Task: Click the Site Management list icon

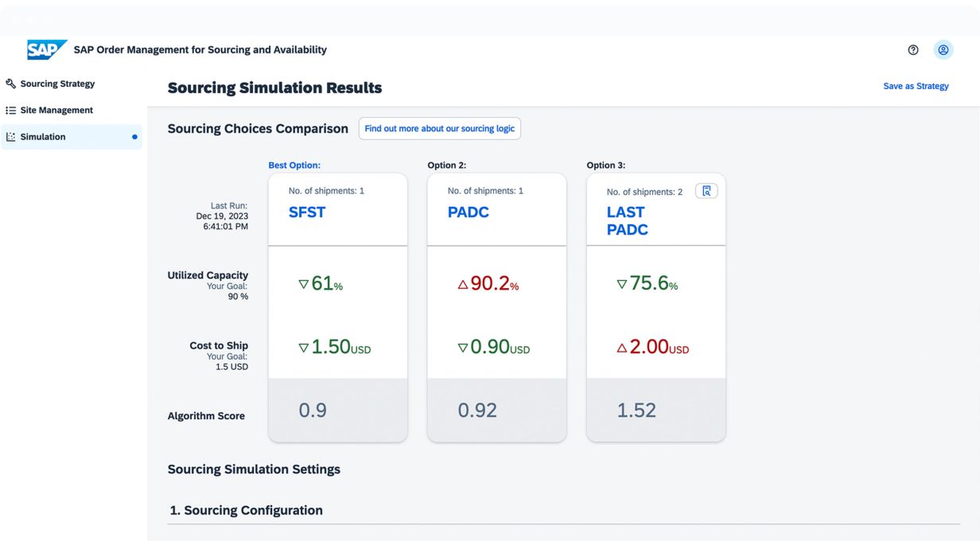Action: pos(10,111)
